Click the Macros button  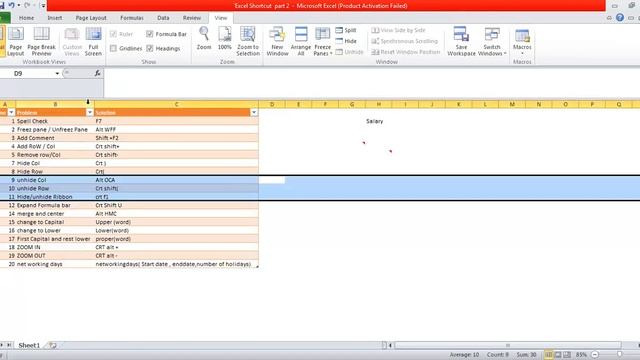pos(522,42)
